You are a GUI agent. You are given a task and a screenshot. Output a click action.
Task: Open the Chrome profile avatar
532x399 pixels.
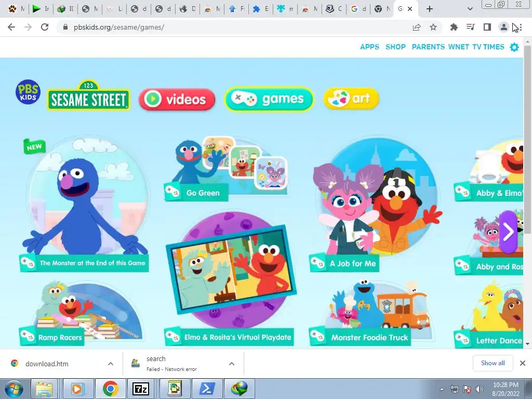tap(504, 27)
